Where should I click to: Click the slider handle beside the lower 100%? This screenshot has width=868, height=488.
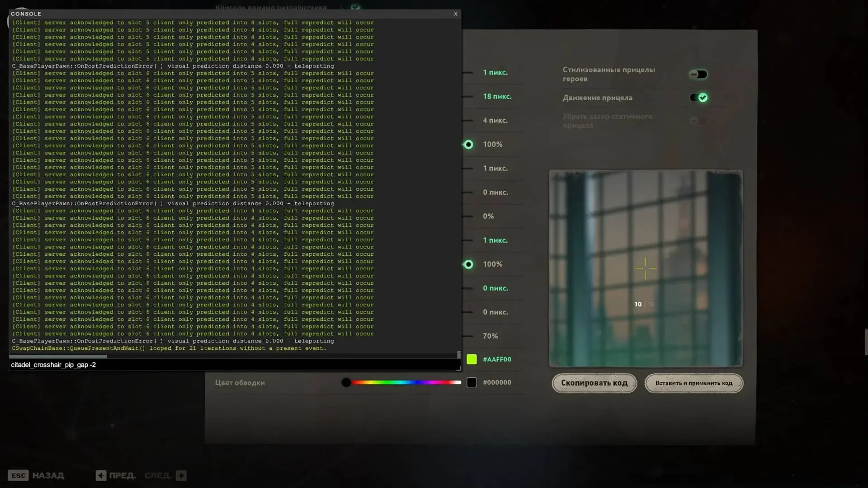click(x=468, y=264)
